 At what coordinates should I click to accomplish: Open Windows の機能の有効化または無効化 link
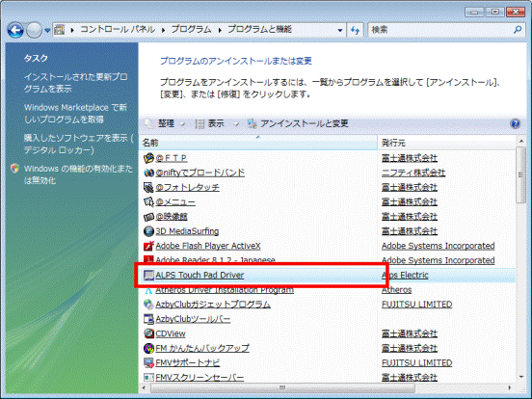pyautogui.click(x=78, y=174)
